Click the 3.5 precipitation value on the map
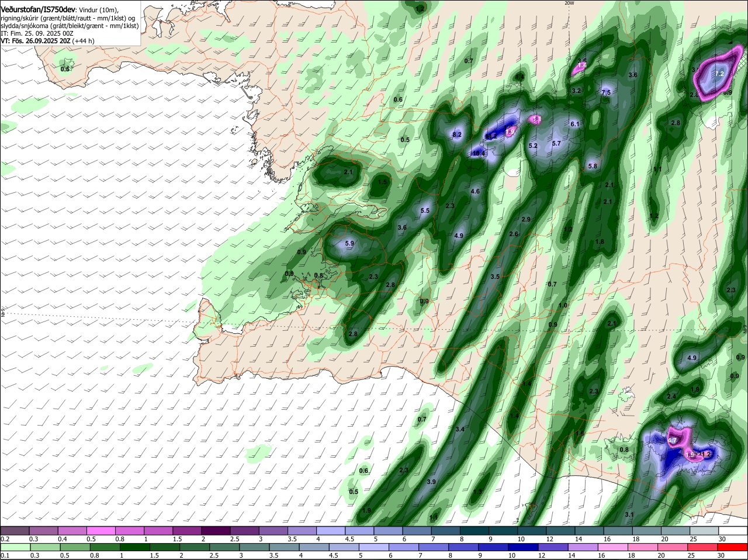This screenshot has width=748, height=560. pyautogui.click(x=495, y=276)
